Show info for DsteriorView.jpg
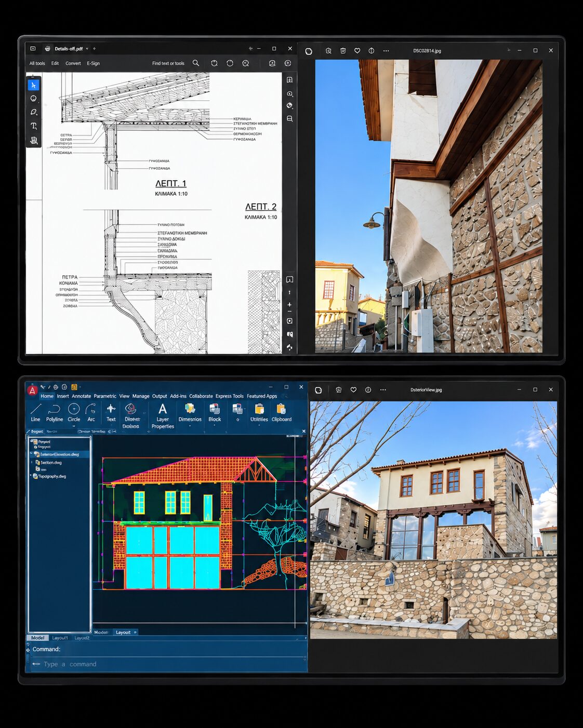 point(368,390)
